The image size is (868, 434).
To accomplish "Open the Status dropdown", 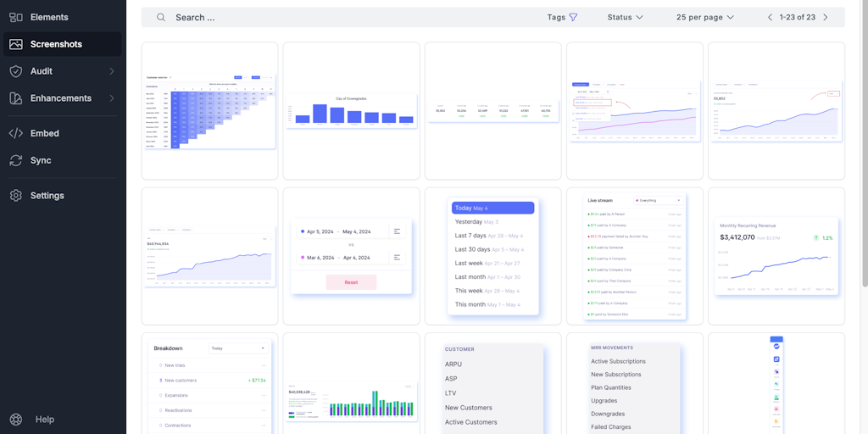I will [625, 17].
